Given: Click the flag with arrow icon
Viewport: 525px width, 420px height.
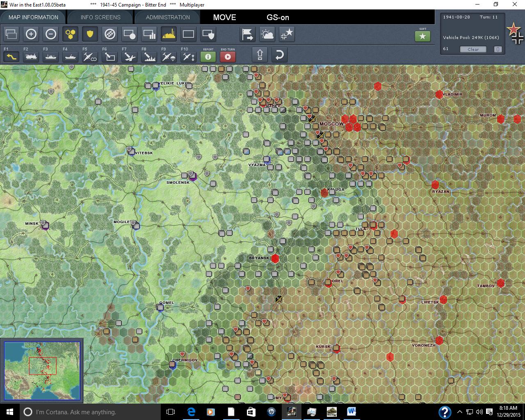Looking at the screenshot, I should (248, 34).
